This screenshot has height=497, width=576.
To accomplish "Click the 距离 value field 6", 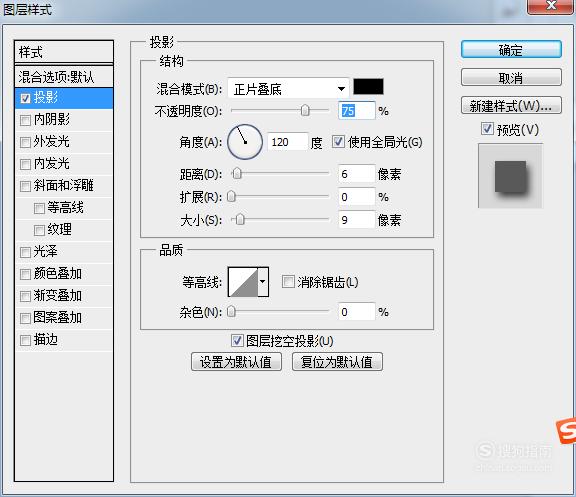I will pos(357,174).
